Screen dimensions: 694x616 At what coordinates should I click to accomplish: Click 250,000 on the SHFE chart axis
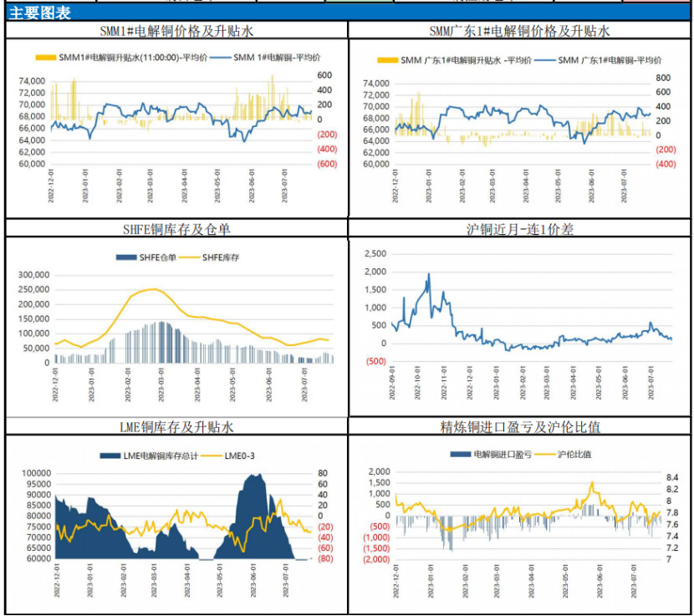33,289
